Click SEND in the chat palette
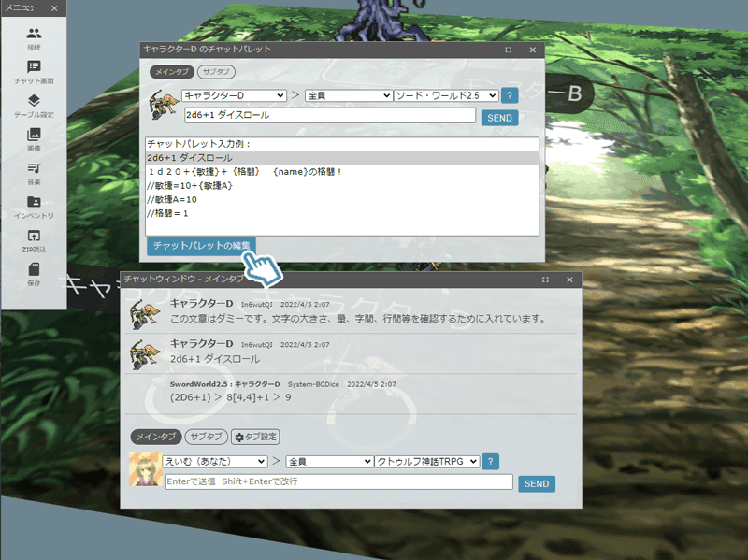 click(499, 118)
